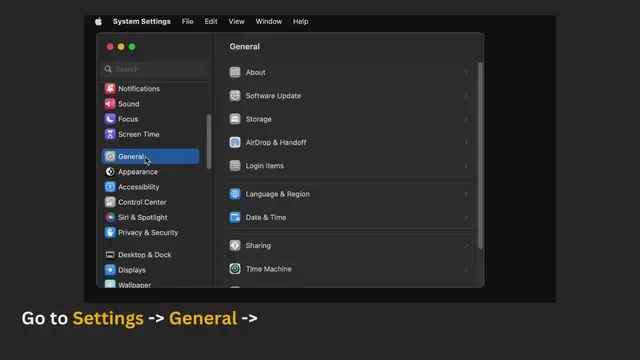Click the Siri & Spotlight icon

point(110,217)
